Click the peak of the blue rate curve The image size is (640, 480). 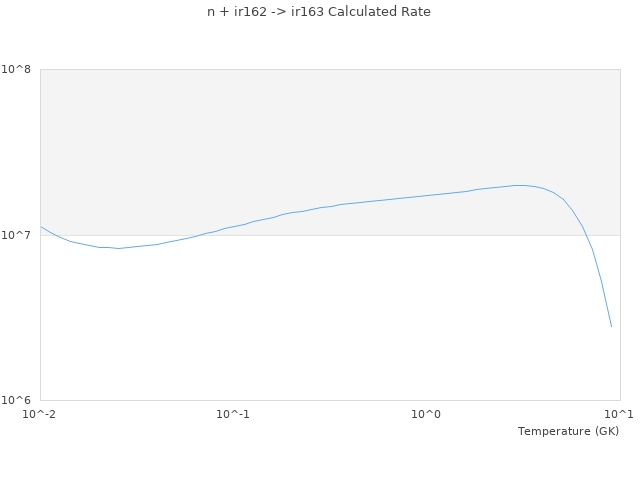coord(519,185)
